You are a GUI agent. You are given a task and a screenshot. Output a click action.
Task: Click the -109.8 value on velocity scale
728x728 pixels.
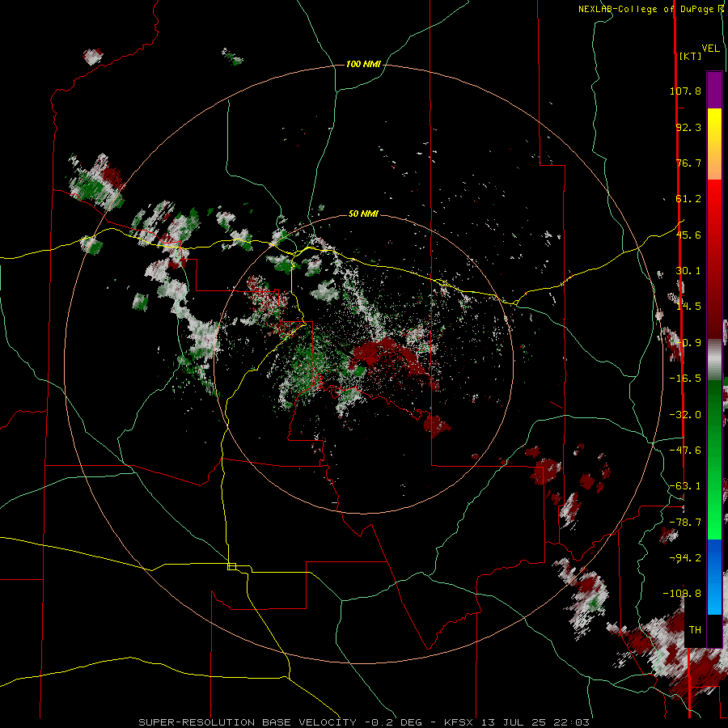tap(682, 594)
